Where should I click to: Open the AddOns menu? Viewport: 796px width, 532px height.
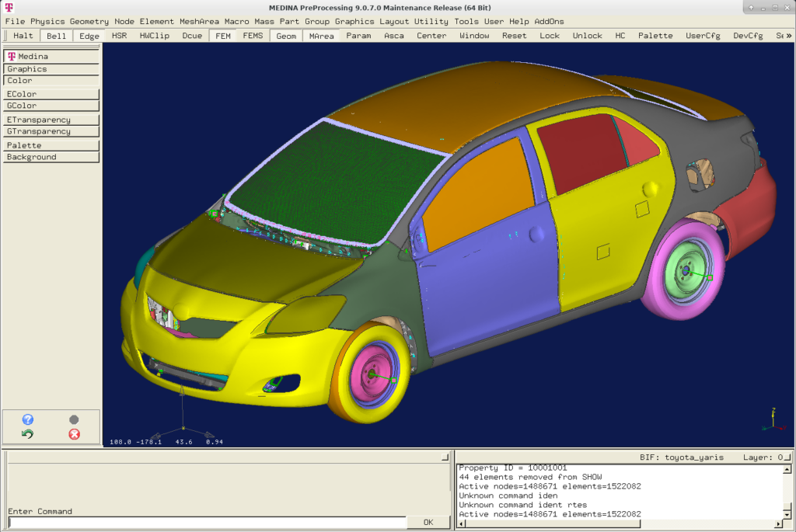549,21
